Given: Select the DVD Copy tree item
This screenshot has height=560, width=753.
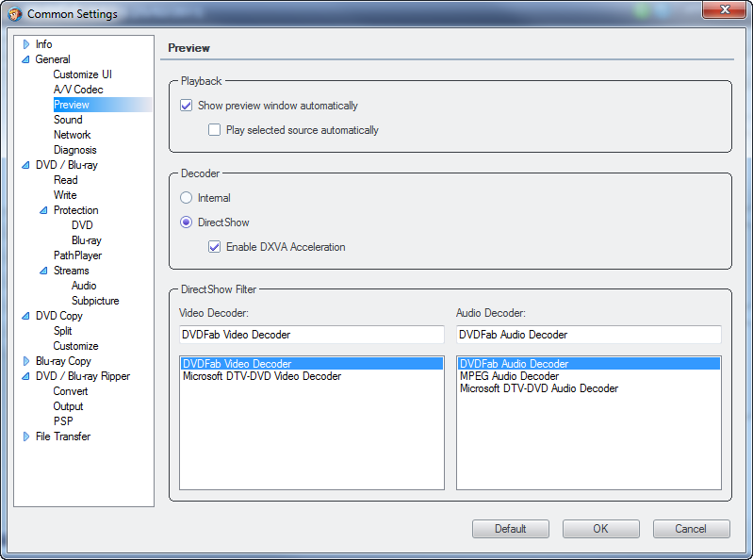Looking at the screenshot, I should pos(59,316).
